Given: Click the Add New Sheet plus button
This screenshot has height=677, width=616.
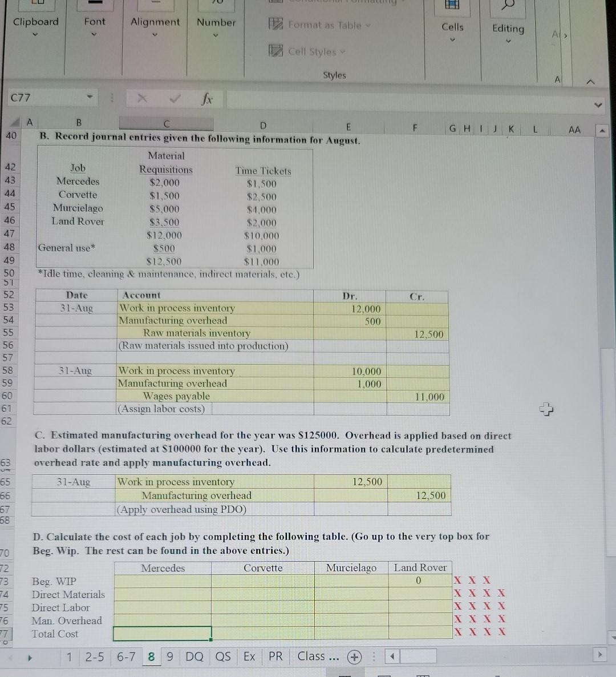Looking at the screenshot, I should point(354,657).
